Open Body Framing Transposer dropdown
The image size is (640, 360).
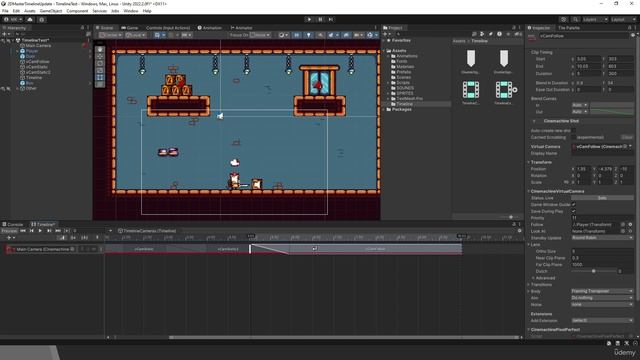click(602, 291)
